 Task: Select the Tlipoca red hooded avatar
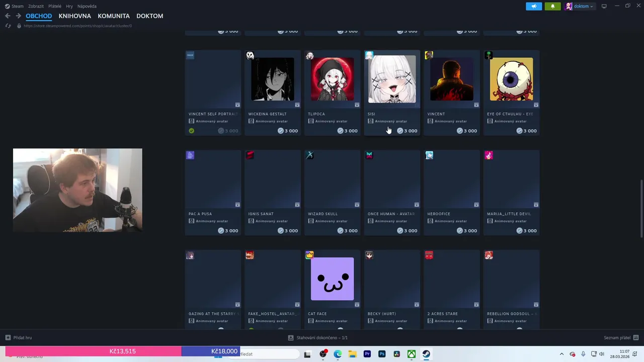pyautogui.click(x=332, y=79)
